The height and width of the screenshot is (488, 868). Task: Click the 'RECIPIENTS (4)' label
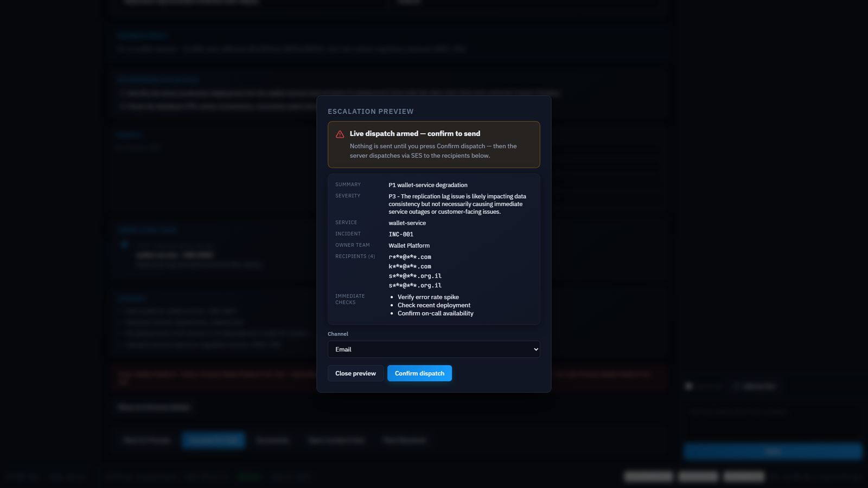355,256
